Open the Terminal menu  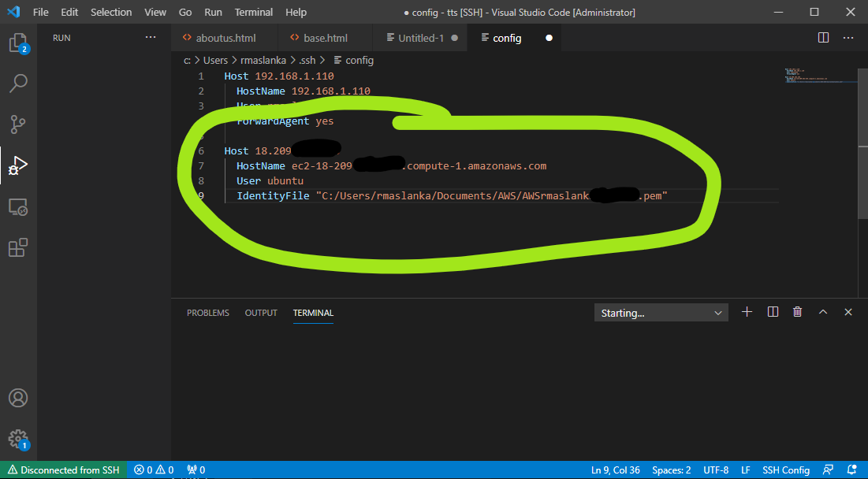253,12
